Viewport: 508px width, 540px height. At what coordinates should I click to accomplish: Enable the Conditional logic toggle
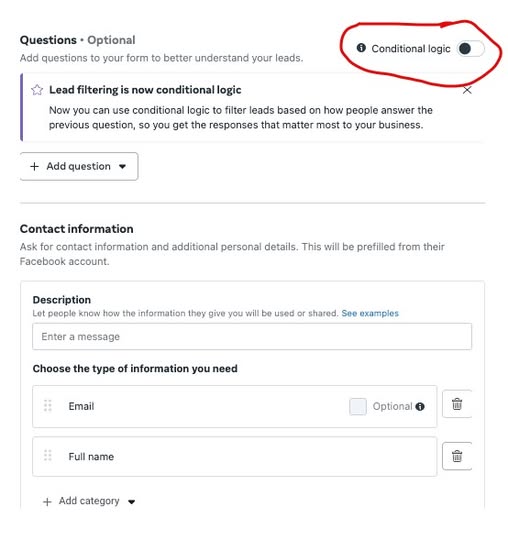(x=470, y=49)
